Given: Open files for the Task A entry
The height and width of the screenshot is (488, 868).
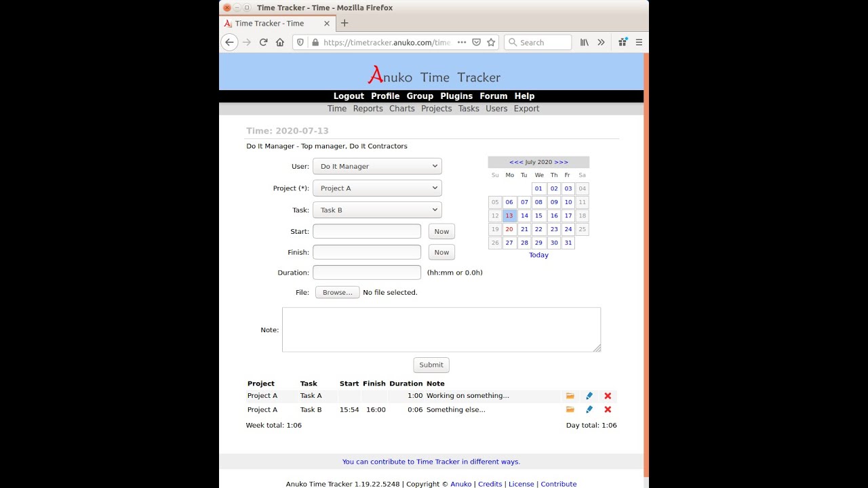Looking at the screenshot, I should (x=570, y=396).
